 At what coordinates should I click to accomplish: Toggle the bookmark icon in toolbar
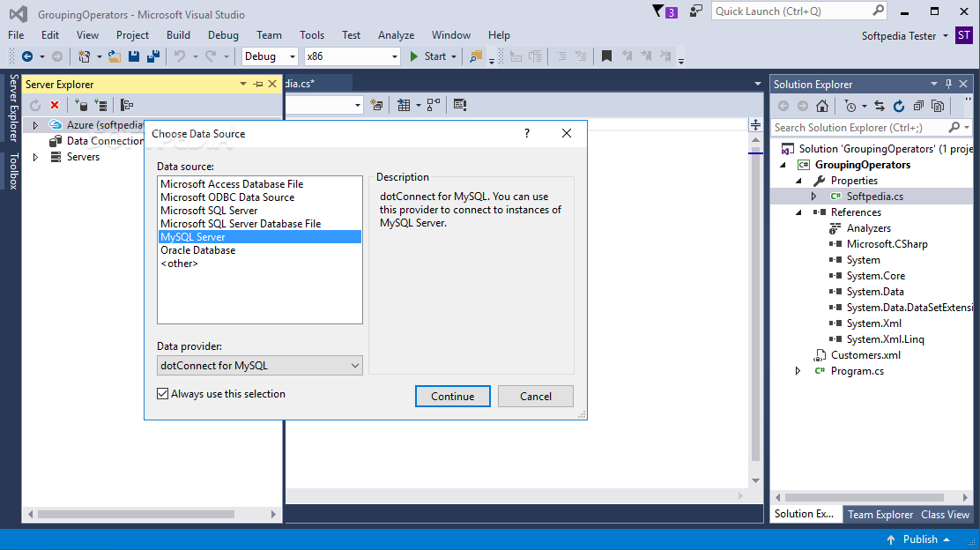(x=606, y=56)
